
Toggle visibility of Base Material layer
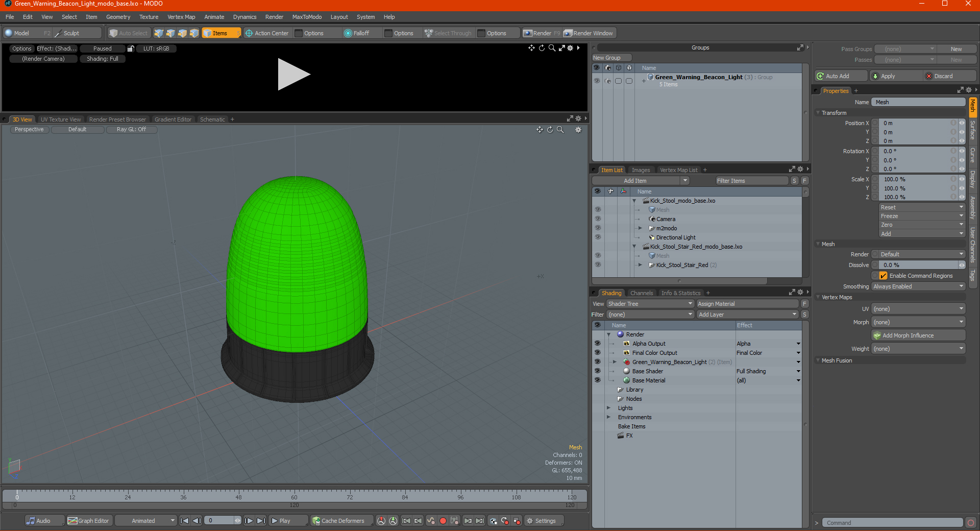click(598, 380)
